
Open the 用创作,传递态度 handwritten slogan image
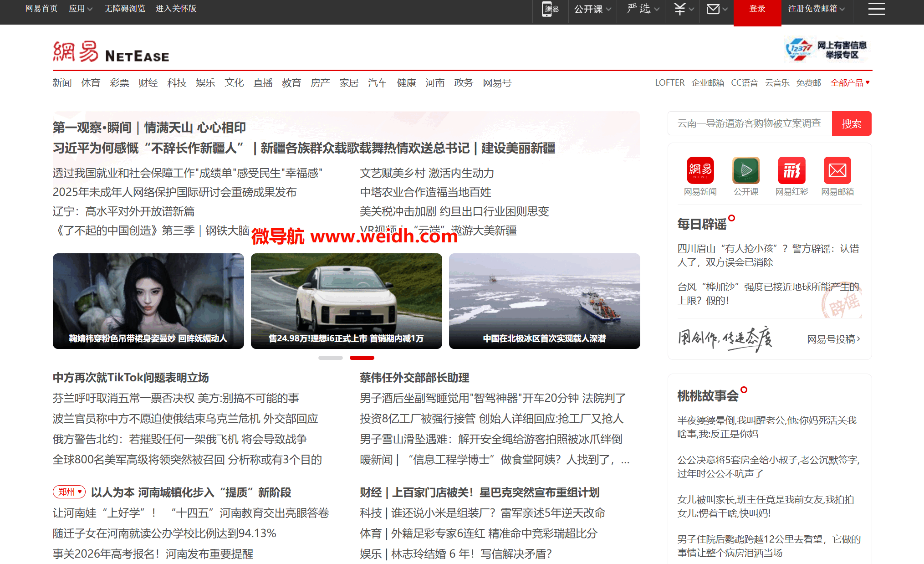pos(725,338)
